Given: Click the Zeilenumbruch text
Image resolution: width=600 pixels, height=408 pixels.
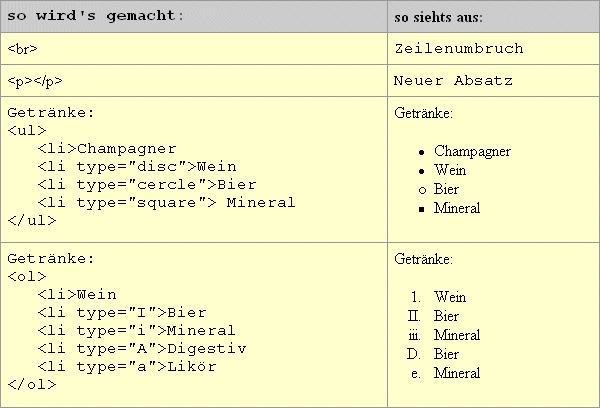Looking at the screenshot, I should [459, 49].
